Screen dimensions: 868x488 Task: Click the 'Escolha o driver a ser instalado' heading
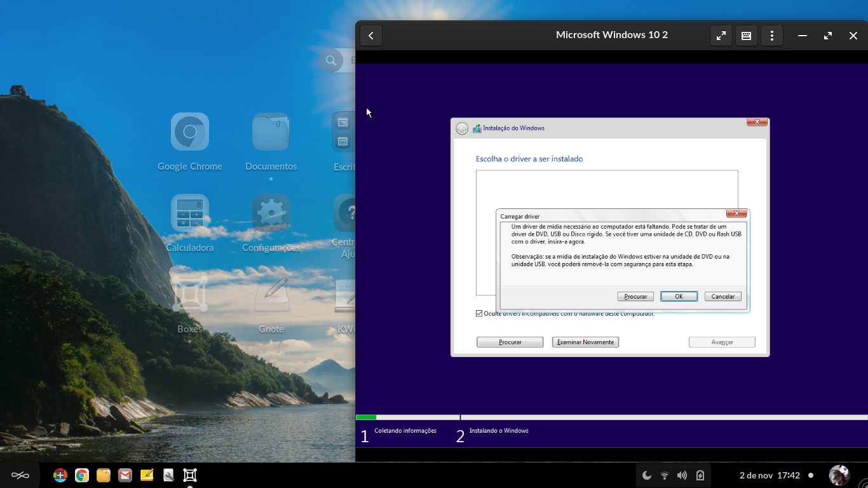[x=529, y=159]
